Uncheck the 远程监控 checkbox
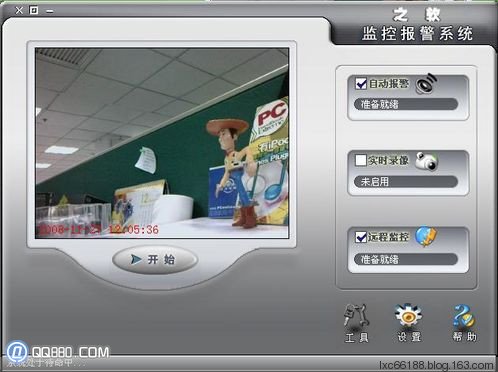The height and width of the screenshot is (372, 498). click(361, 237)
